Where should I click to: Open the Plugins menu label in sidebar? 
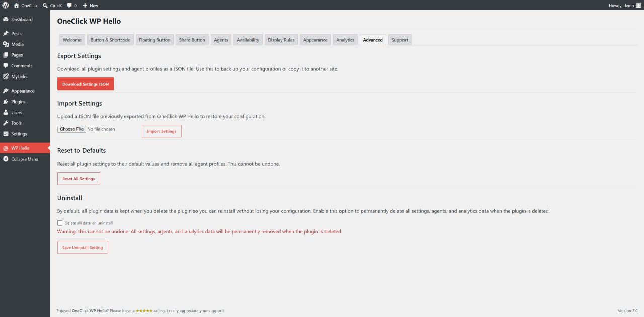click(x=18, y=102)
